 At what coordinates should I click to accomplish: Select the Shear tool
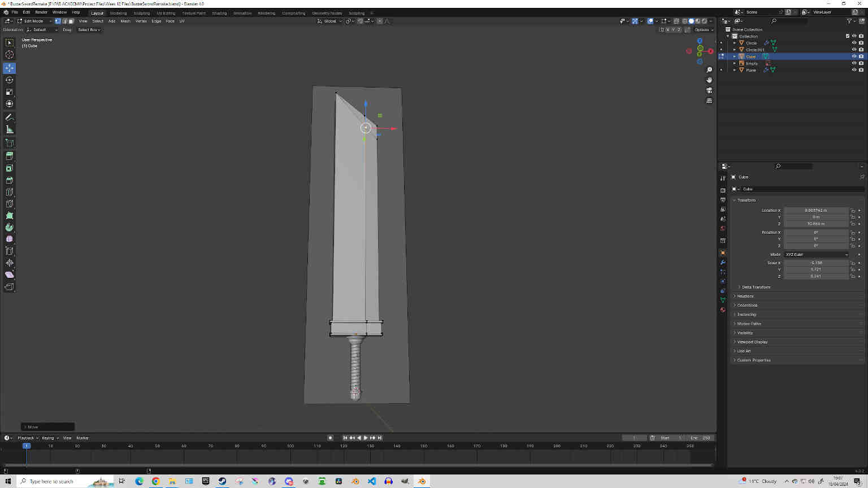[x=9, y=274]
